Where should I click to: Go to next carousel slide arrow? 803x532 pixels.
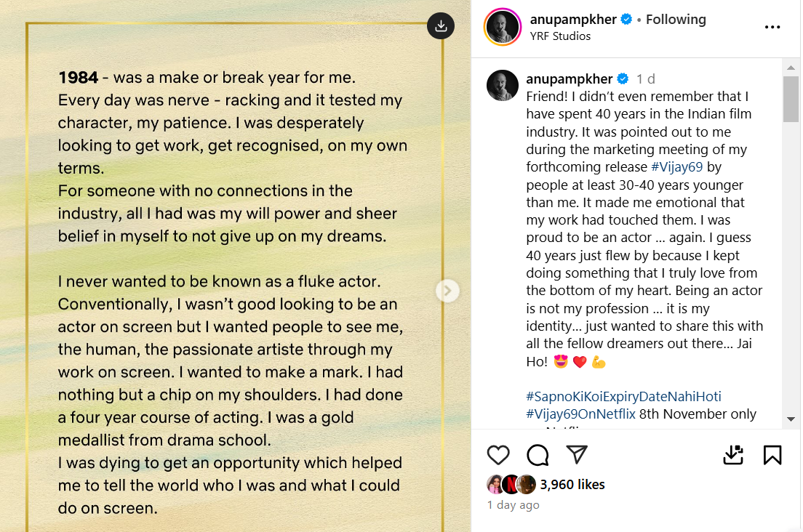[447, 291]
